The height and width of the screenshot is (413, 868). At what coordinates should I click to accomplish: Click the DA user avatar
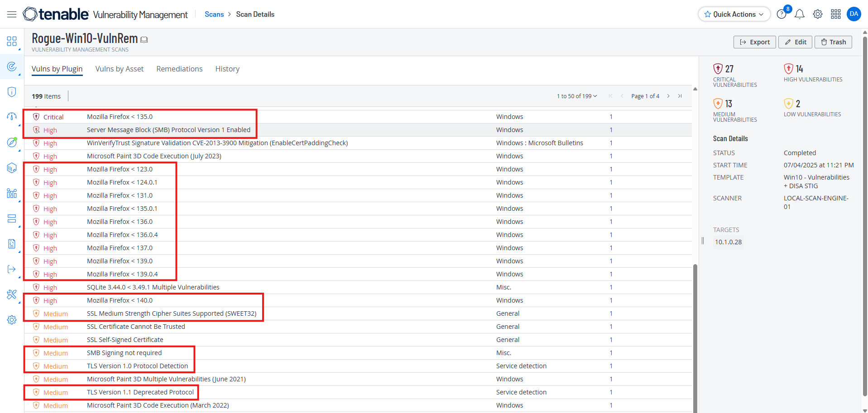pos(854,14)
